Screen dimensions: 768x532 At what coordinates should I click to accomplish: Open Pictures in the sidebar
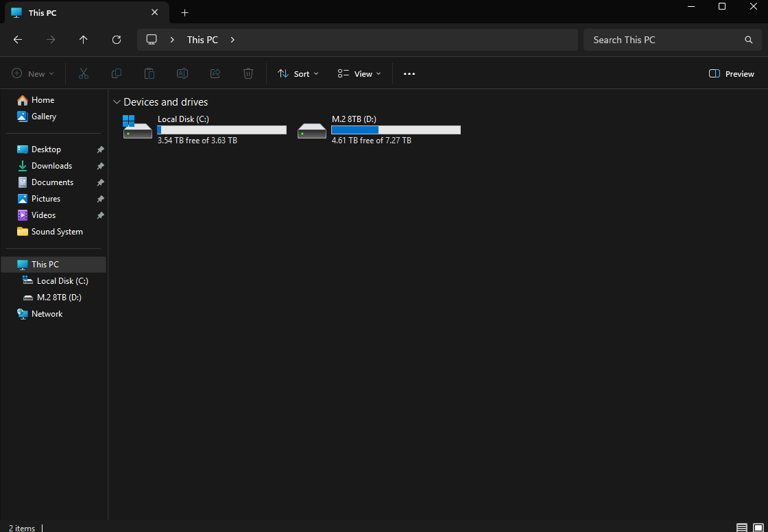pos(53,199)
